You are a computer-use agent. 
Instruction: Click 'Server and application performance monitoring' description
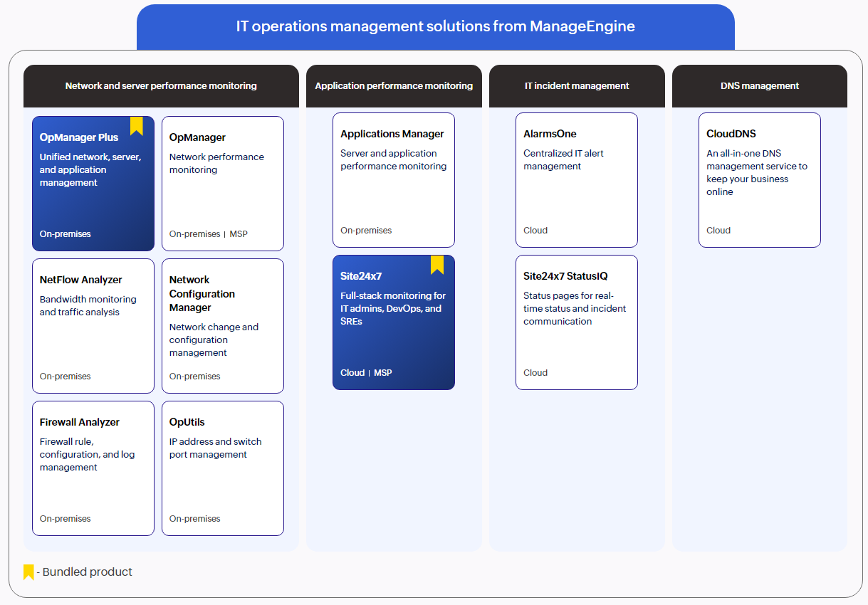[x=394, y=160]
